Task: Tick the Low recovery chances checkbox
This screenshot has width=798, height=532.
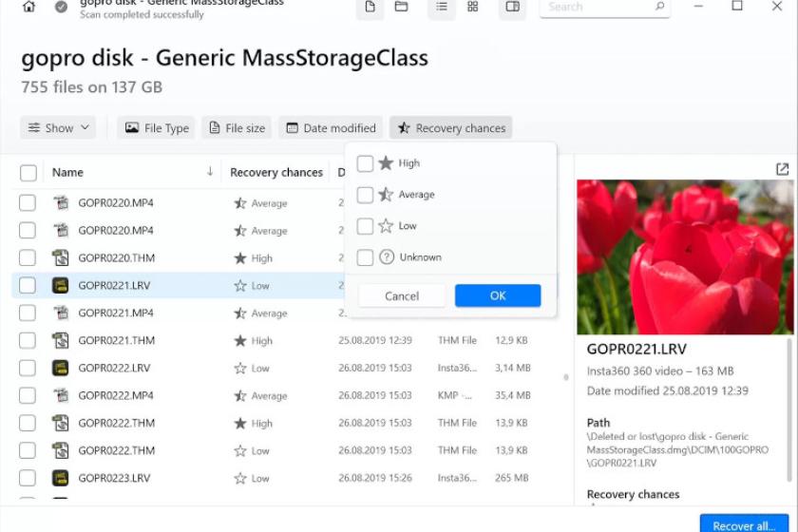Action: click(x=365, y=226)
